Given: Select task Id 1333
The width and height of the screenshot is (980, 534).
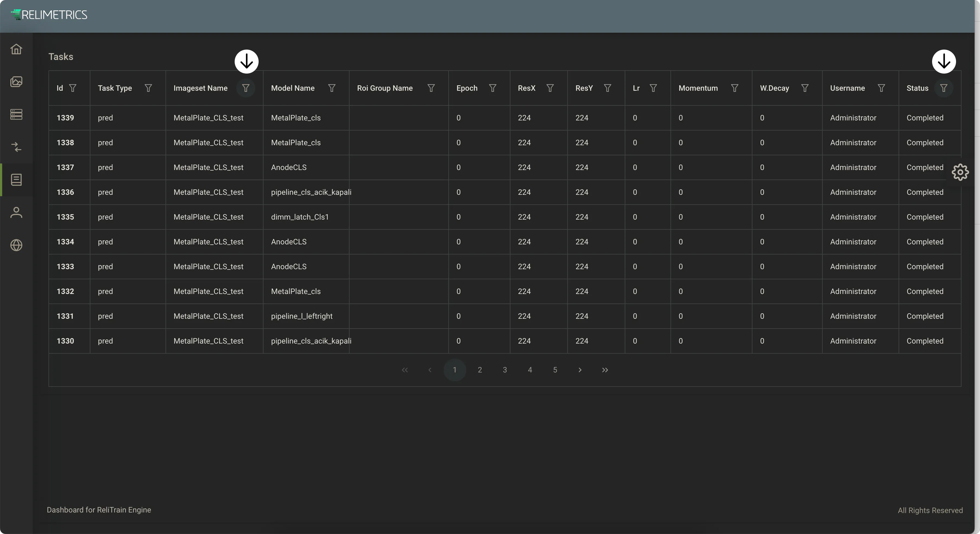Looking at the screenshot, I should 65,266.
